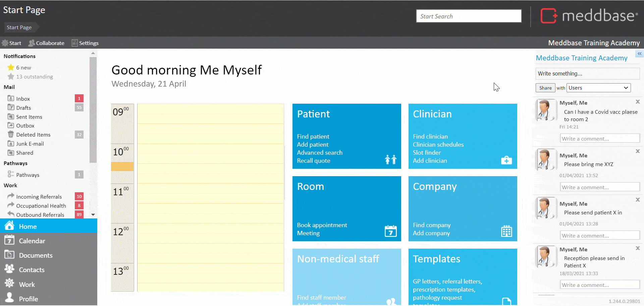Click the Clinician tile medical bag icon
This screenshot has height=306, width=644.
click(506, 160)
